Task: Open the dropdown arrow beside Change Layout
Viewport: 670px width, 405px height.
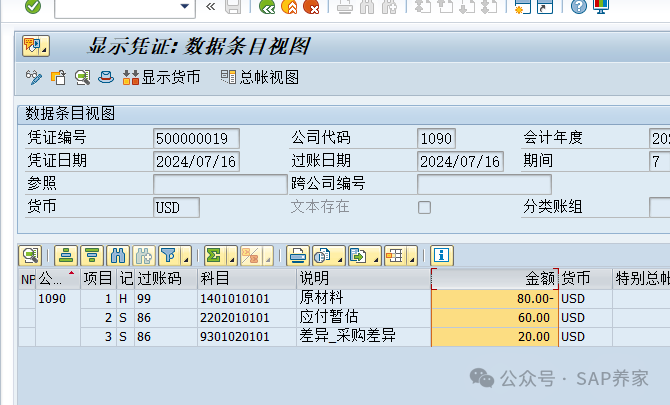Action: (412, 256)
